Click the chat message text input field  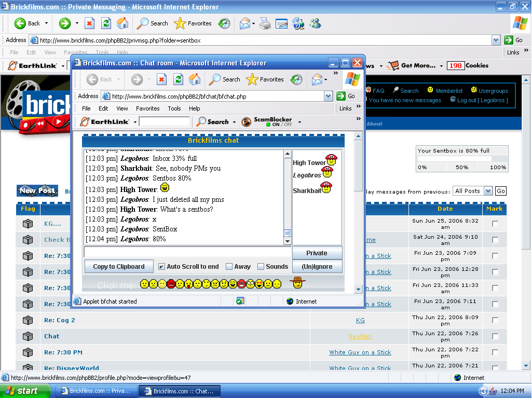click(x=187, y=252)
